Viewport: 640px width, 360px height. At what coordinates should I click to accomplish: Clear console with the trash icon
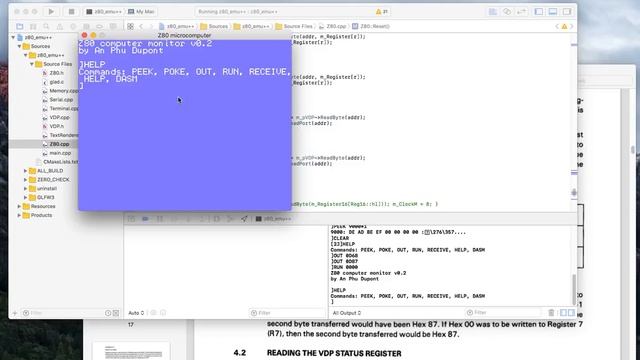click(x=551, y=313)
